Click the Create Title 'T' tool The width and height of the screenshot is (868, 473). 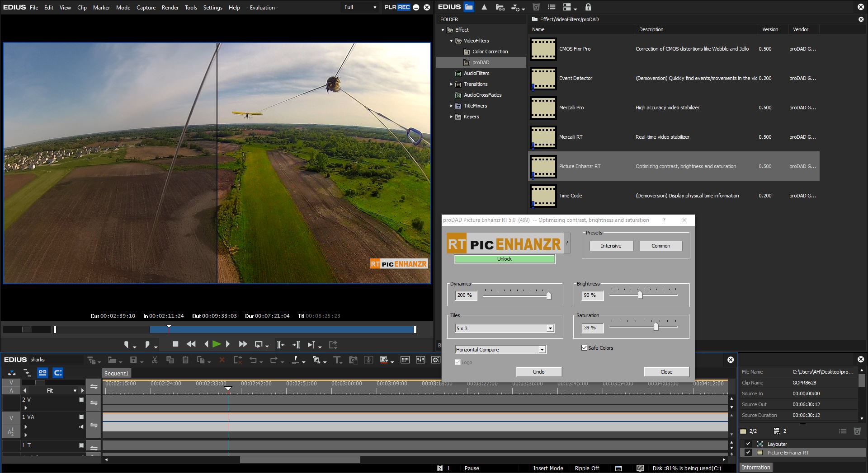coord(337,360)
